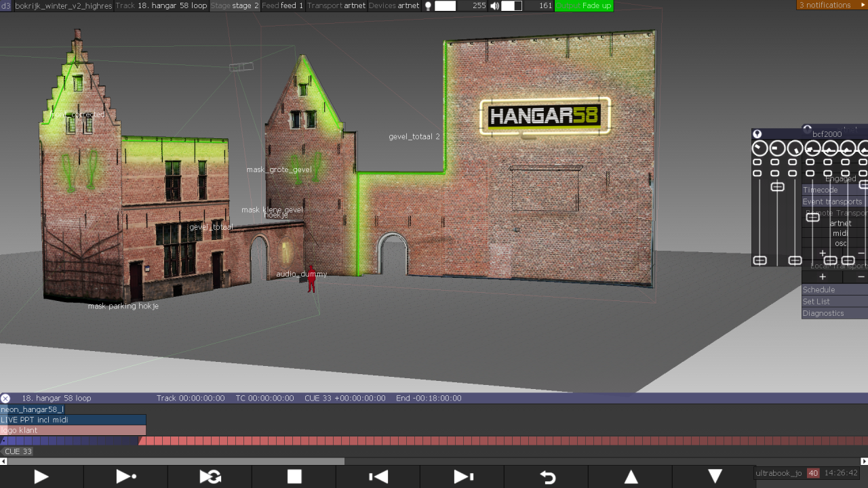Click the bcf2000 panel pin icon
This screenshot has height=488, width=868.
[757, 134]
